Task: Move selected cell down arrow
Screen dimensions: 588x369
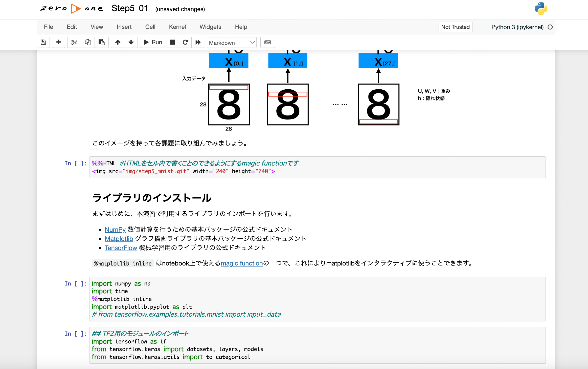Action: click(131, 42)
